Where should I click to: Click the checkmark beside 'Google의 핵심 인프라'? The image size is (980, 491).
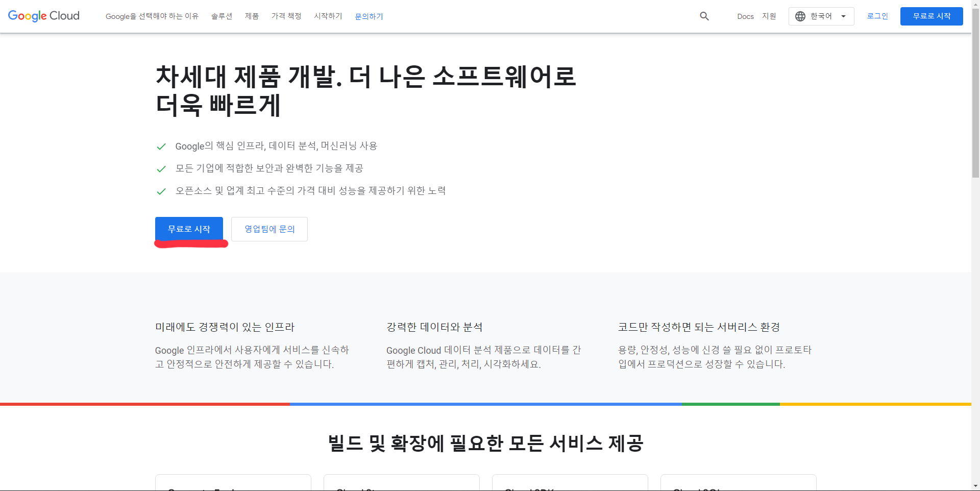point(161,146)
